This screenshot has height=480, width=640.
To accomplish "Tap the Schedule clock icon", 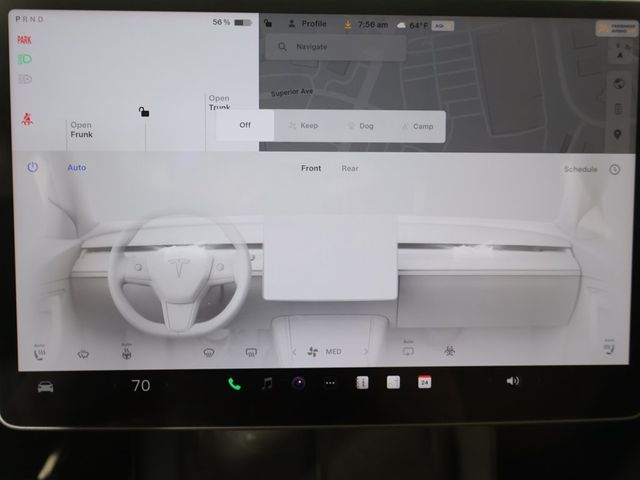I will click(615, 169).
